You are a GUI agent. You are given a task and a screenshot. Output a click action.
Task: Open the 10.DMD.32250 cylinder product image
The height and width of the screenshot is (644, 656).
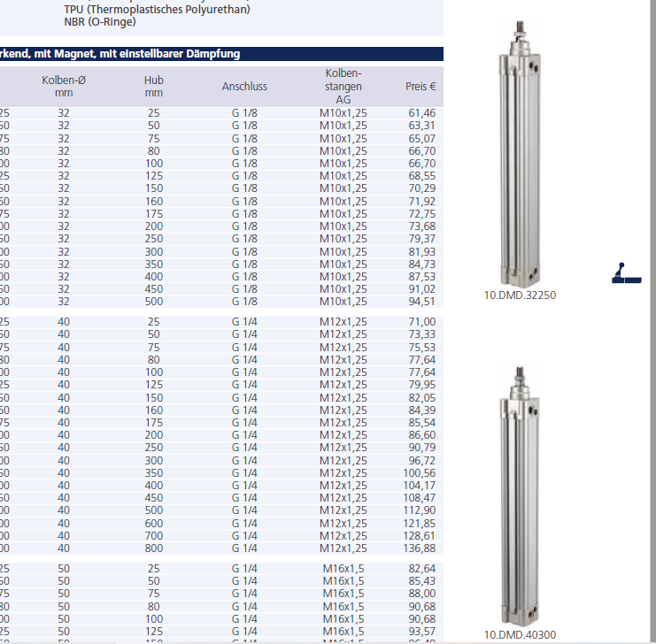(520, 153)
